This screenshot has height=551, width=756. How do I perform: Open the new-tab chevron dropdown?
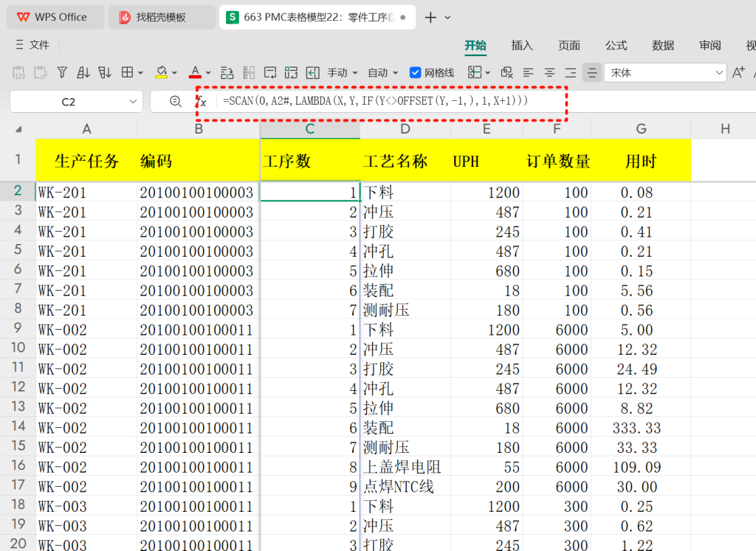pyautogui.click(x=447, y=18)
